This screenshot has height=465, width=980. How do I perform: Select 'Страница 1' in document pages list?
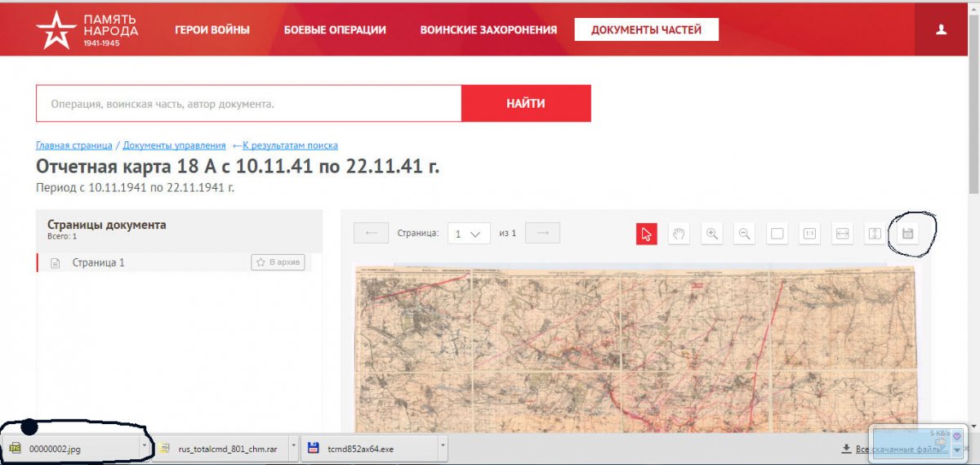click(x=98, y=263)
